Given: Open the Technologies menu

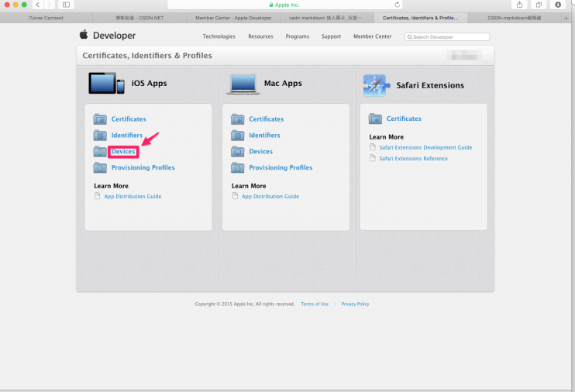Looking at the screenshot, I should point(219,36).
